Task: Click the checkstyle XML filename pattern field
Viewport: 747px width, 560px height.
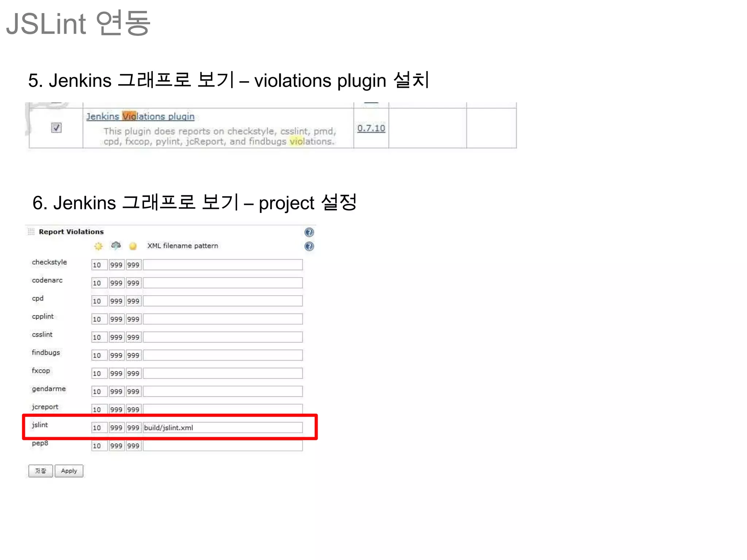Action: (x=222, y=265)
